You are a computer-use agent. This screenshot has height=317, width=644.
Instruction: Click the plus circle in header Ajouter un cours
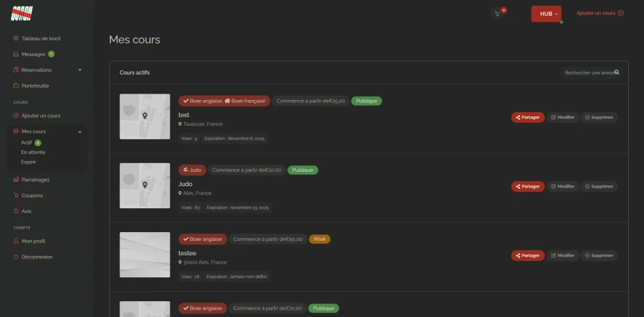click(621, 13)
